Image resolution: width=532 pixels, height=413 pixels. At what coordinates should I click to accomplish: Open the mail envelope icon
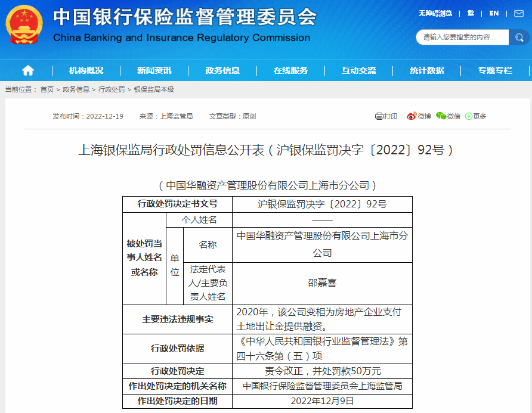click(x=518, y=13)
